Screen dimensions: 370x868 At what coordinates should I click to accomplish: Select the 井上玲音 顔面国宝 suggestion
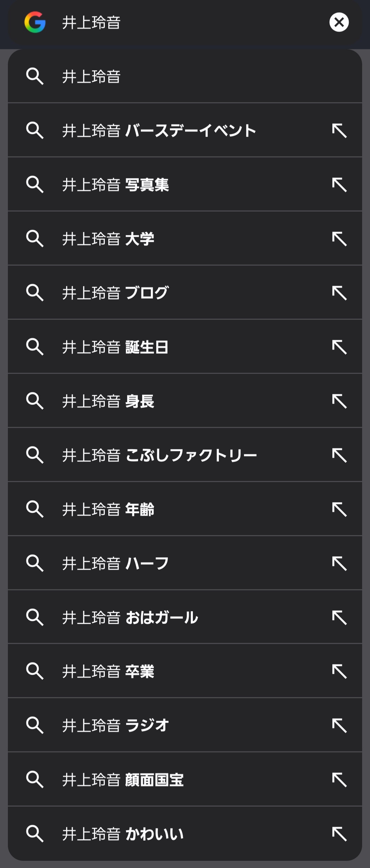pos(185,779)
